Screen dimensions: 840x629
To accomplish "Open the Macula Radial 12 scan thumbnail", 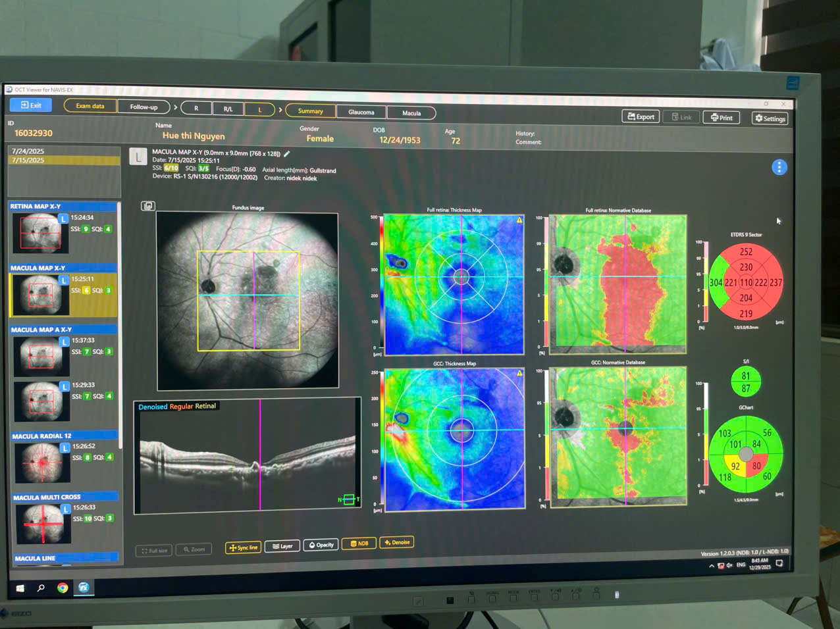I will [x=42, y=462].
